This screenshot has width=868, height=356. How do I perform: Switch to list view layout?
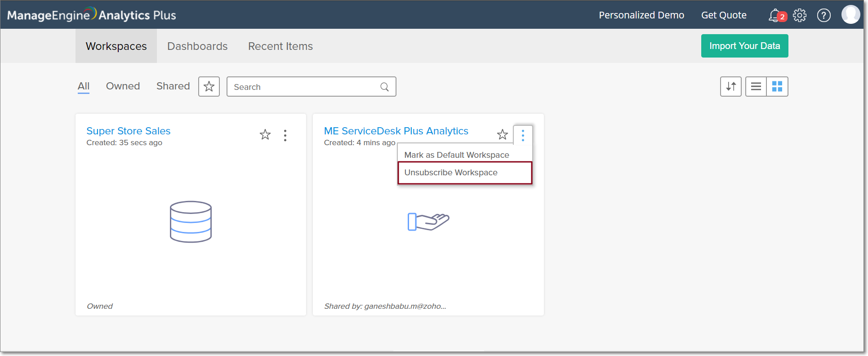click(756, 86)
